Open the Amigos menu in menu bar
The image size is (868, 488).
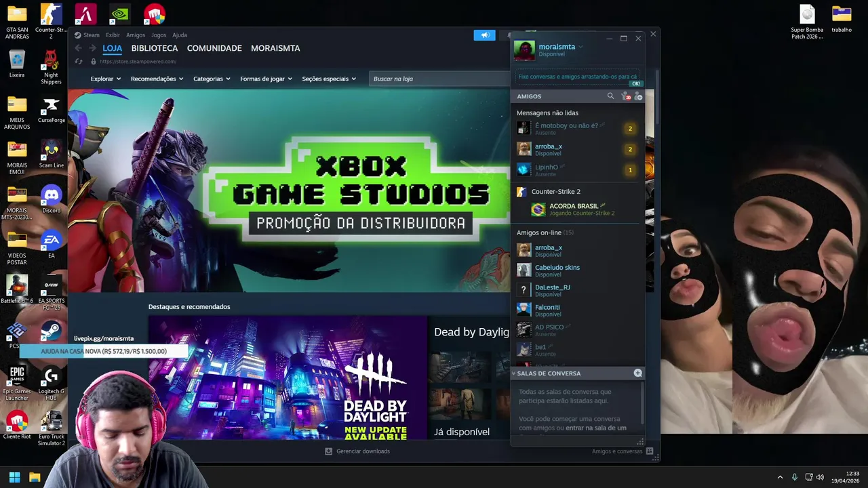pyautogui.click(x=136, y=35)
